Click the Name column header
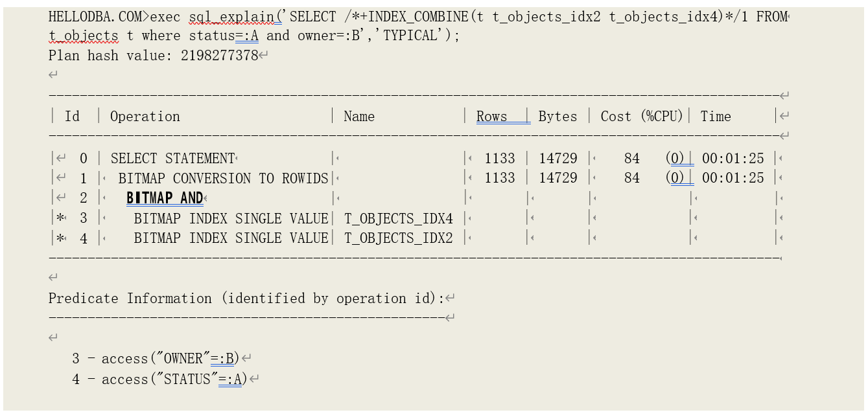The width and height of the screenshot is (868, 419). coord(359,117)
